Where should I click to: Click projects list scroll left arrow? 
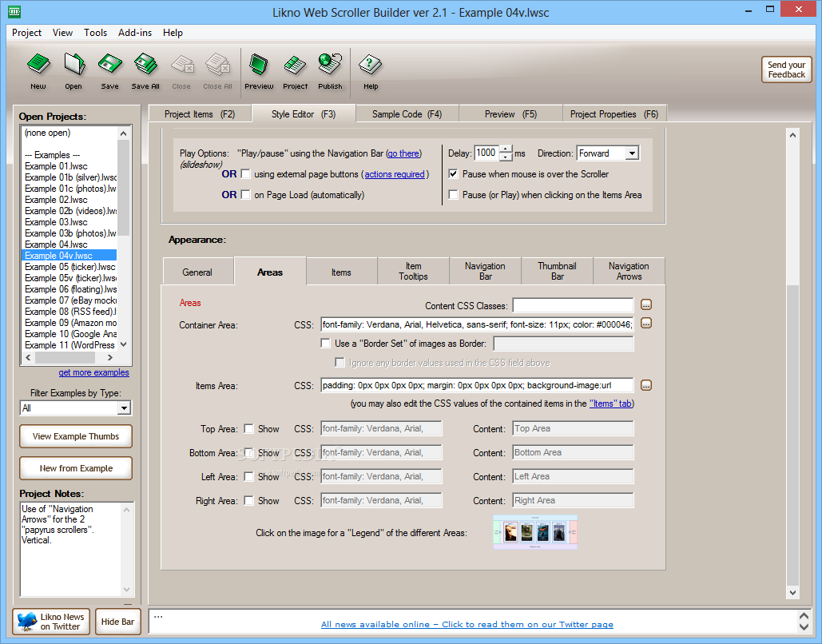pos(28,358)
